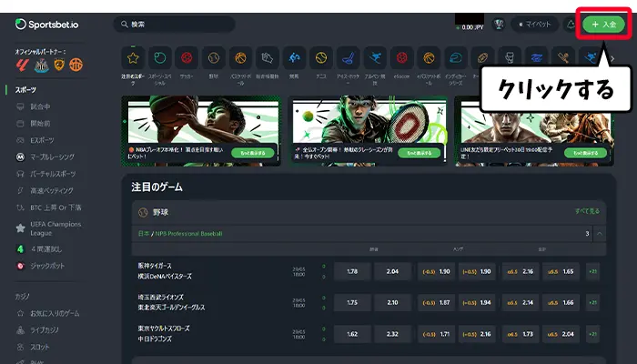Viewport: 637px width, 364px height.
Task: Expand more markets for 阪神タイガース match
Action: [x=592, y=271]
